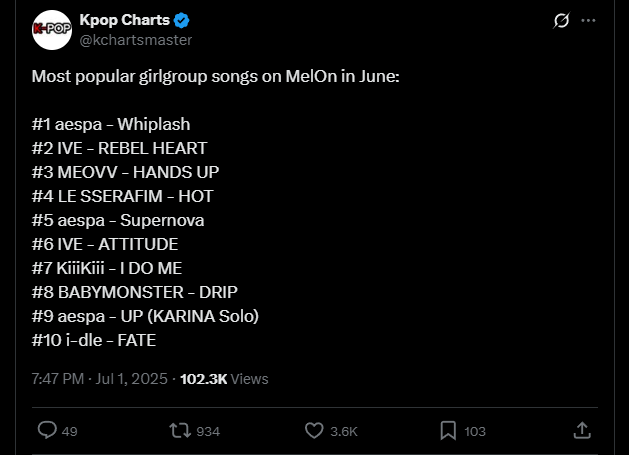Click the tweet headline about MelOn in June
Screen dimensions: 629x455
[x=215, y=76]
